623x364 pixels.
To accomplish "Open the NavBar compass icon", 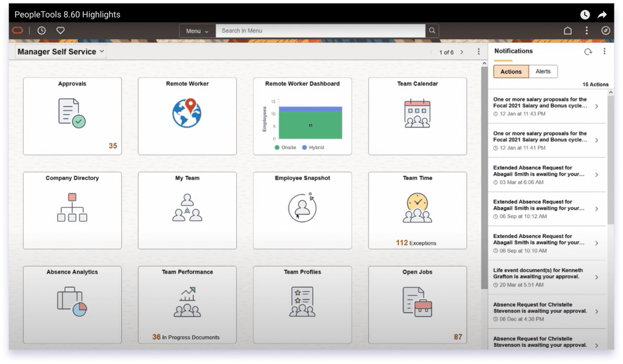I will pyautogui.click(x=606, y=30).
